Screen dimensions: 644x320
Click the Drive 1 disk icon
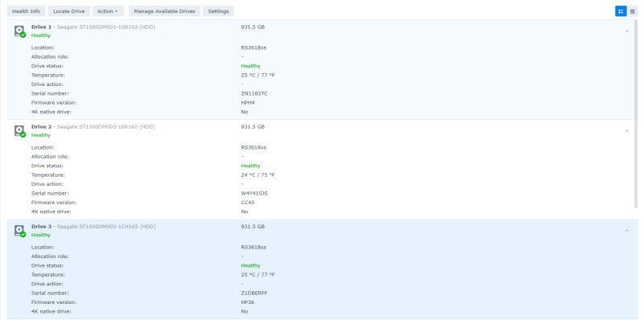pos(19,31)
